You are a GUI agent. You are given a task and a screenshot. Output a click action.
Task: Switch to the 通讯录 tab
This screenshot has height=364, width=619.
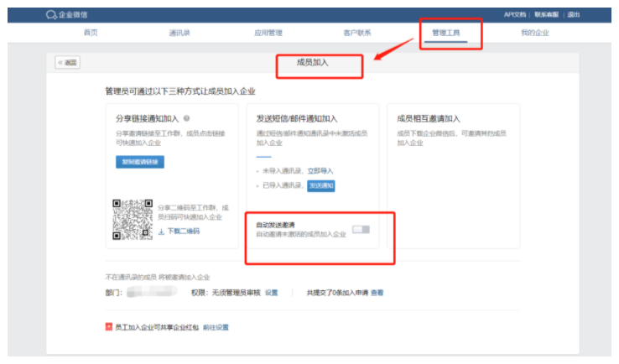click(x=179, y=33)
